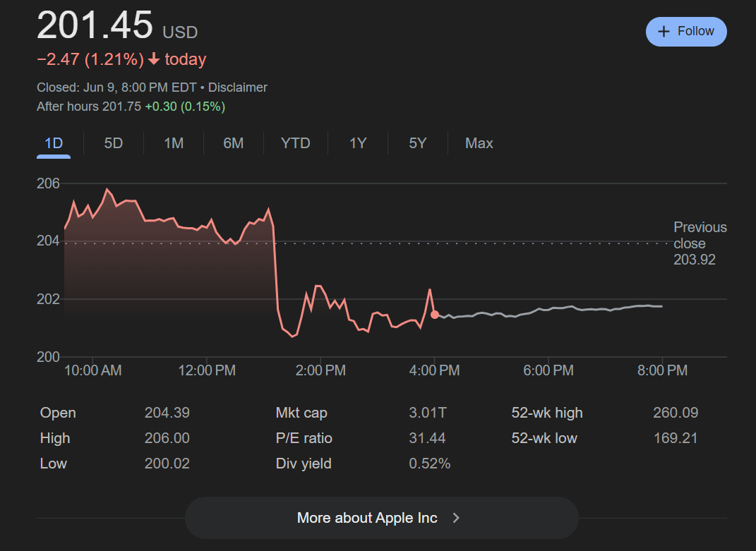756x551 pixels.
Task: Click the plus icon on Follow
Action: 664,31
